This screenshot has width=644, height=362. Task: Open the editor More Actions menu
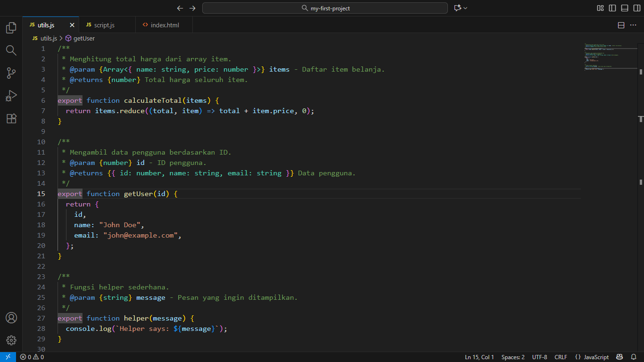(633, 25)
